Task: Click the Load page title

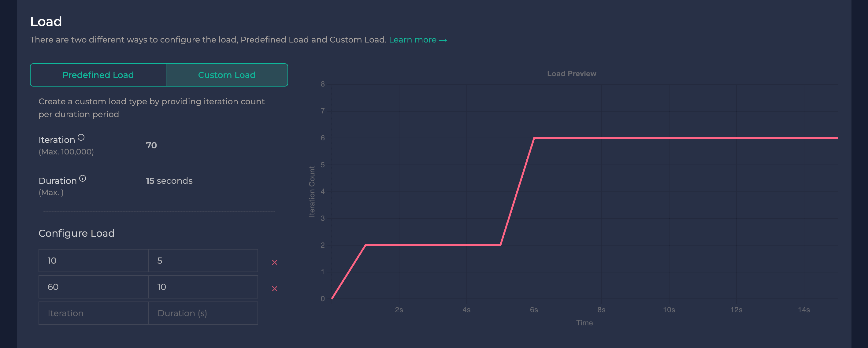Action: coord(46,21)
